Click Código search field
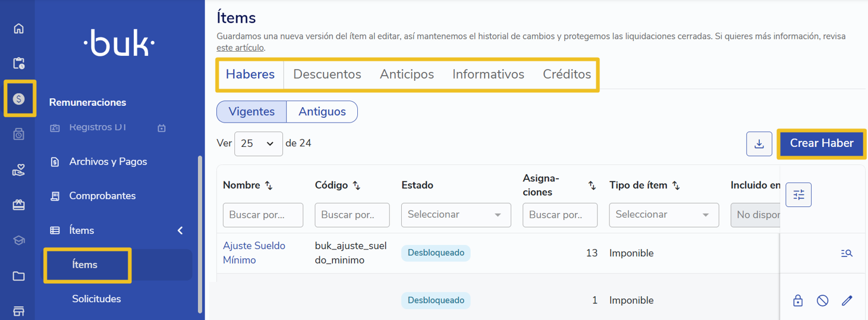 click(x=352, y=215)
